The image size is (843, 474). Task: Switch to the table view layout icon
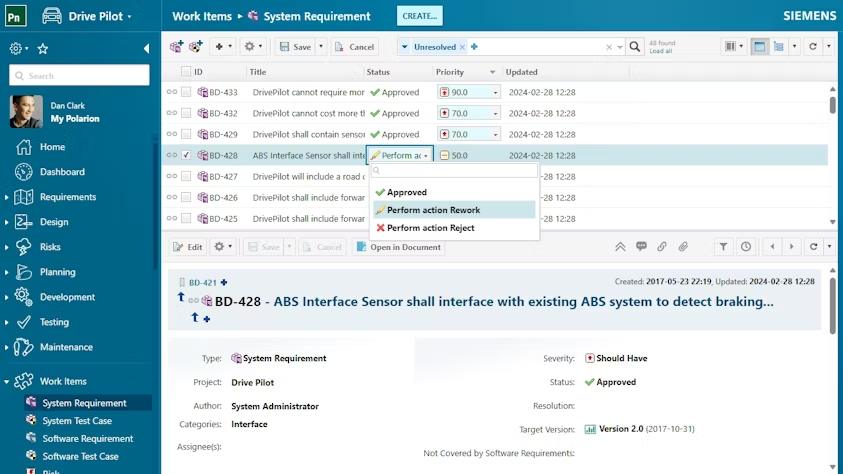pos(759,47)
